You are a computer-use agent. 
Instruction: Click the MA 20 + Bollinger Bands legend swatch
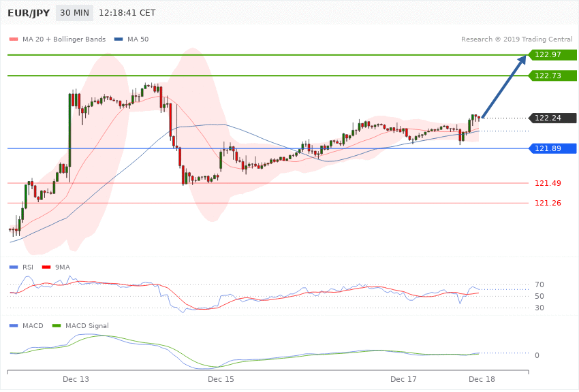[x=14, y=39]
